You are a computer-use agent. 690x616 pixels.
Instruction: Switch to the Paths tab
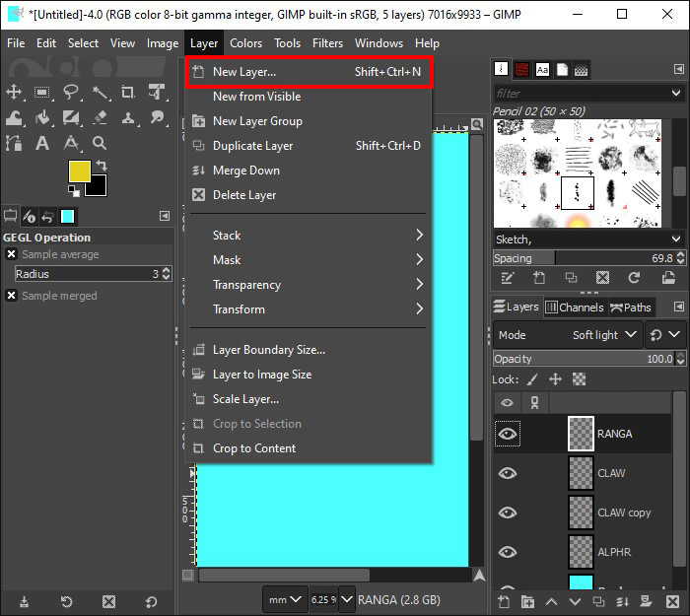click(631, 308)
